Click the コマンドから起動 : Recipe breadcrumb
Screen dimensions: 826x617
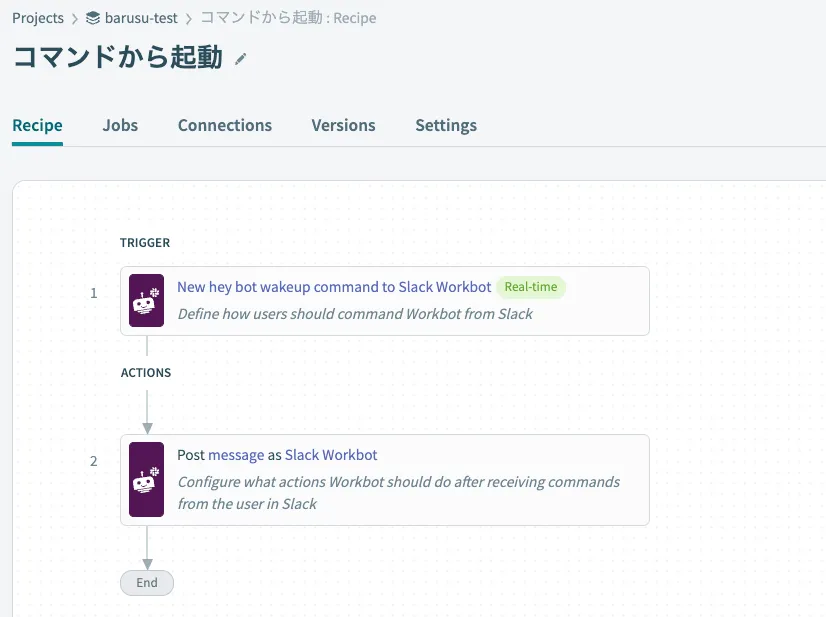[289, 18]
